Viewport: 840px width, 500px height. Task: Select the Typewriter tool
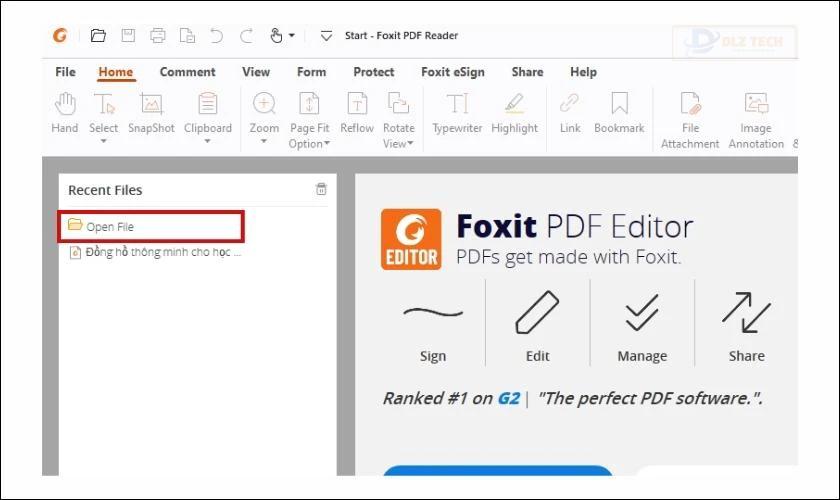pos(457,113)
